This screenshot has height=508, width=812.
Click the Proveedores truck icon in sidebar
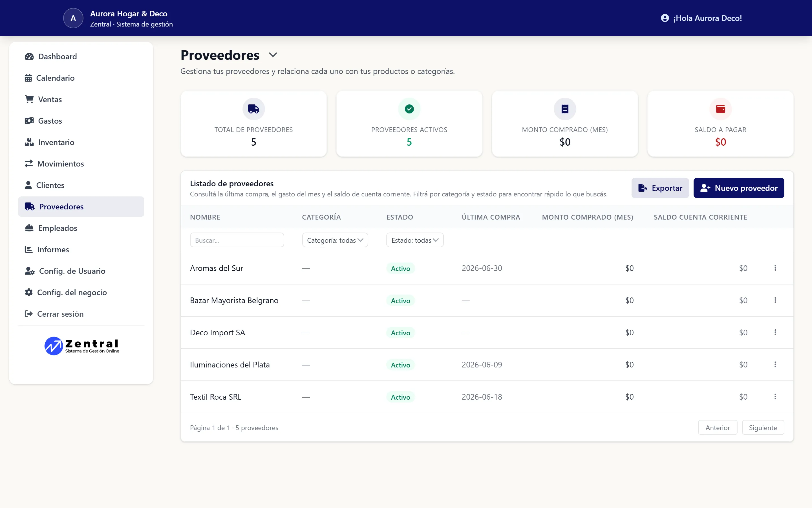pos(30,207)
